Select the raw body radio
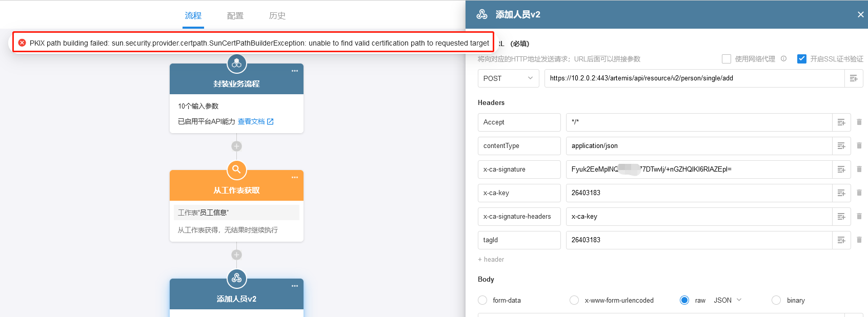 click(684, 300)
